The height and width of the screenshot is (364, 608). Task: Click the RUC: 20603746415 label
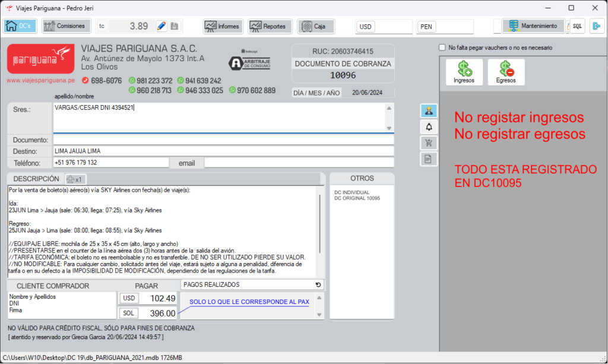343,52
